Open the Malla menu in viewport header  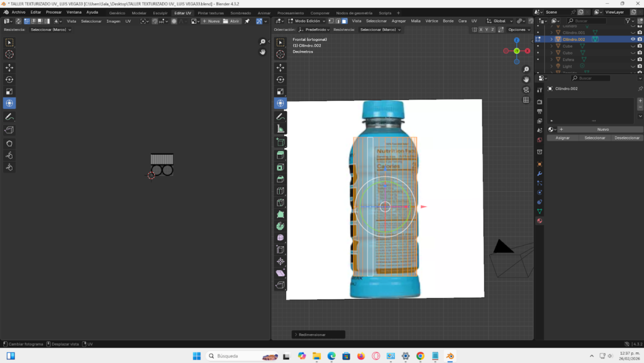pyautogui.click(x=417, y=21)
